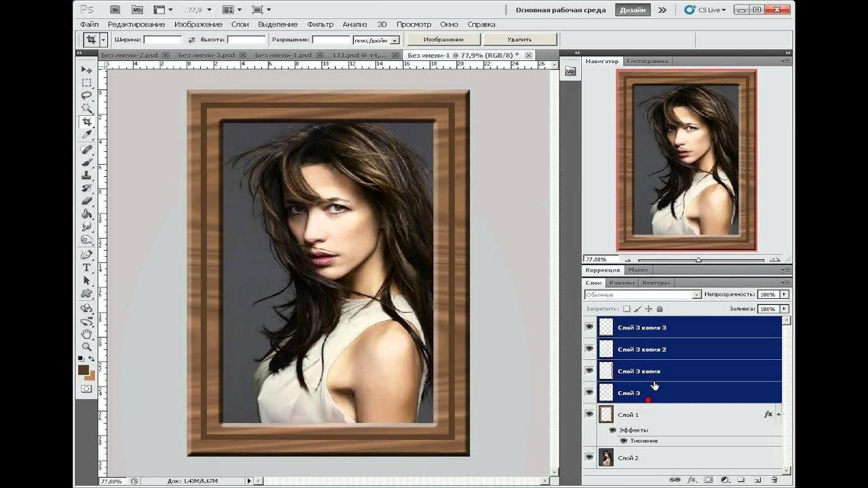Viewport: 868px width, 488px height.
Task: Hide layer Слой 2
Action: point(589,457)
